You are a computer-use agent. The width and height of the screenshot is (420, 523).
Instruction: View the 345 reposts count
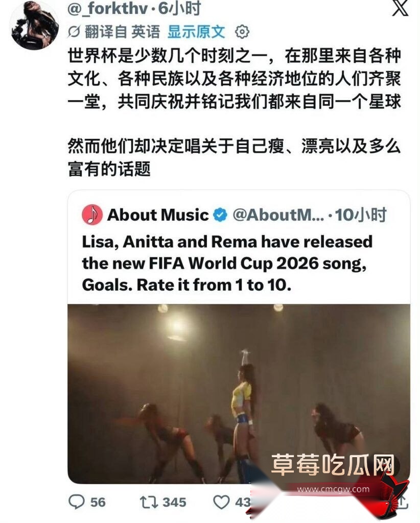coord(174,502)
